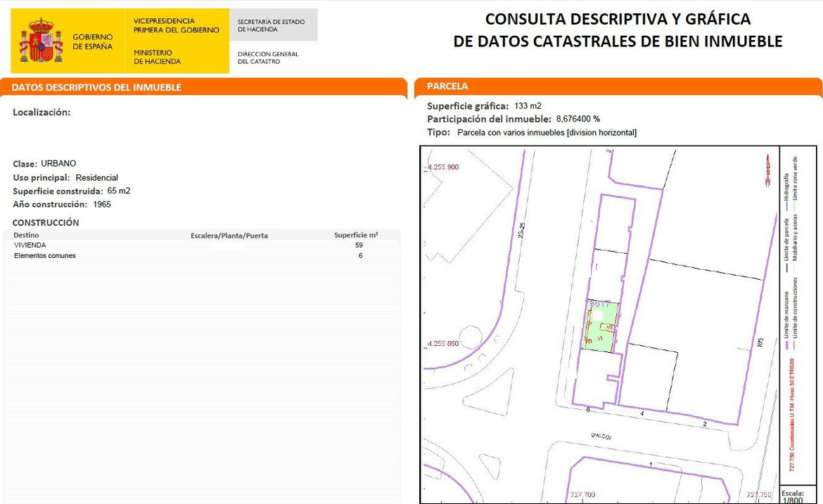This screenshot has height=504, width=823.
Task: Click the 'Ministerio de Hacienda' logo block
Action: coord(158,57)
